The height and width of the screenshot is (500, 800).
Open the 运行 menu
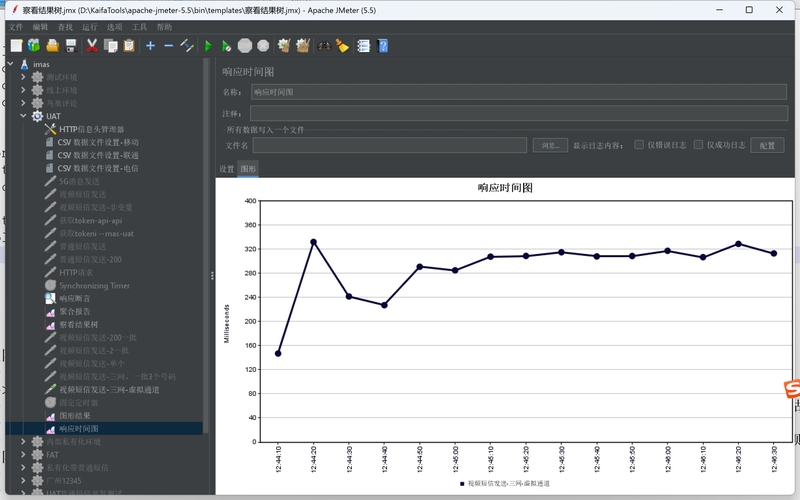(x=89, y=27)
